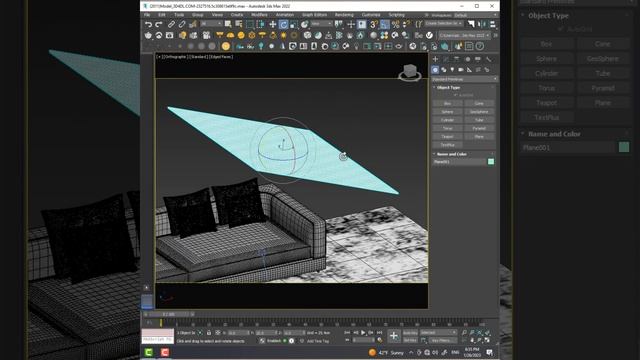This screenshot has width=640, height=360.
Task: Switch to the Display command panel
Action: (x=478, y=59)
